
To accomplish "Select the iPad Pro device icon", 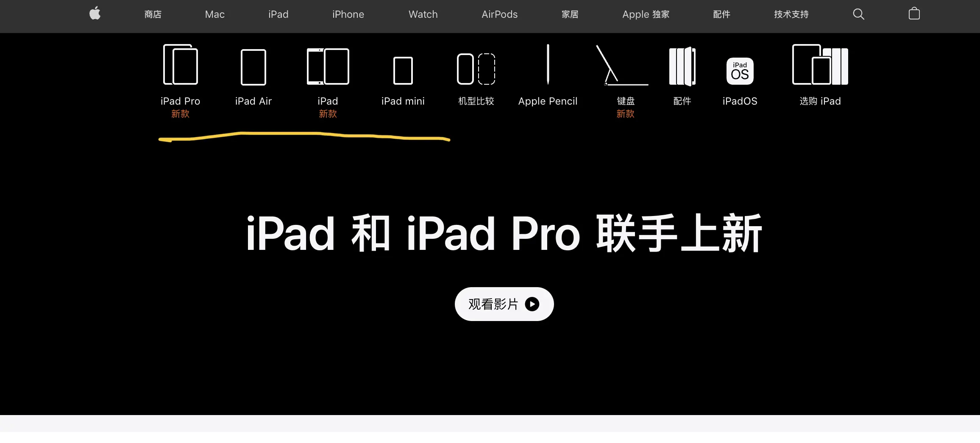I will tap(181, 64).
